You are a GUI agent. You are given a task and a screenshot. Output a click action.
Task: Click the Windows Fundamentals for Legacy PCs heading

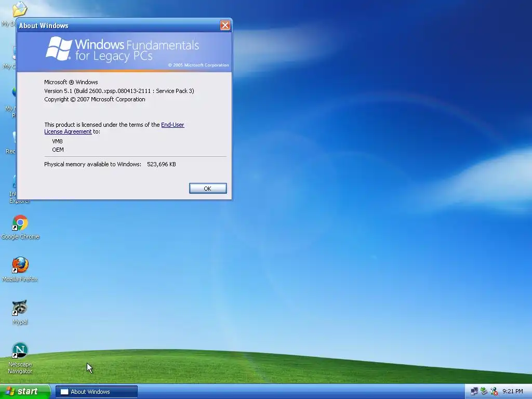tap(137, 50)
